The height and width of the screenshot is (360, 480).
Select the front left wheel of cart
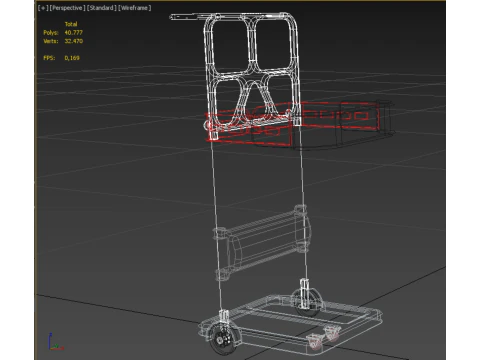point(224,340)
